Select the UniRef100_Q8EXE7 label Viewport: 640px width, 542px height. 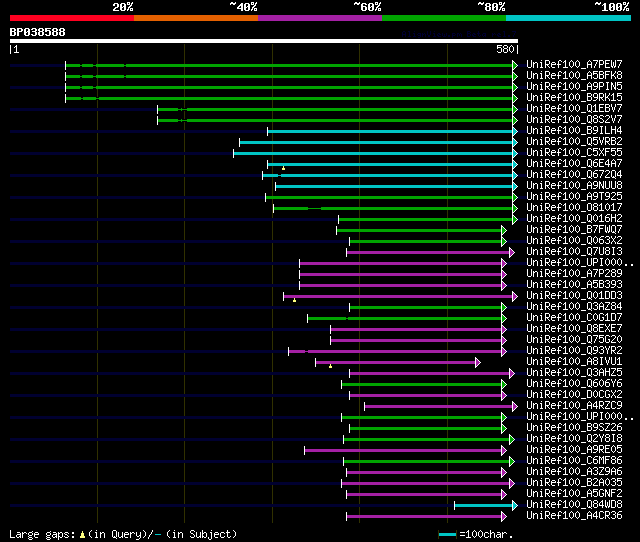coord(574,329)
